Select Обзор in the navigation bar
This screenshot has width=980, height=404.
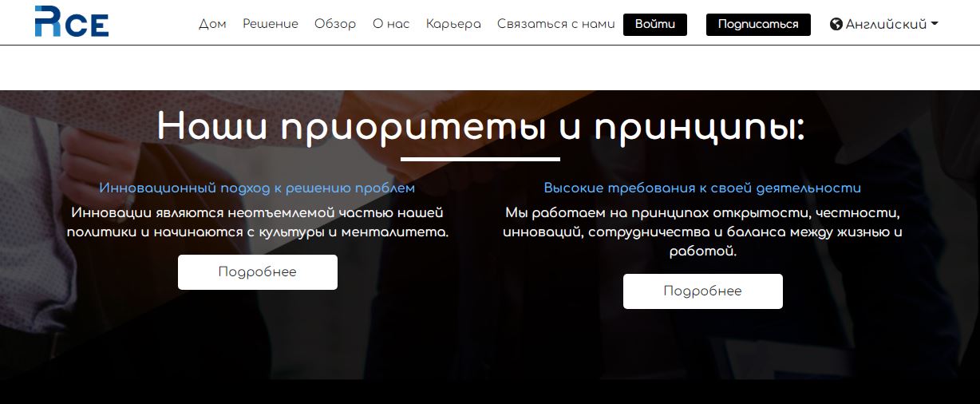point(335,24)
